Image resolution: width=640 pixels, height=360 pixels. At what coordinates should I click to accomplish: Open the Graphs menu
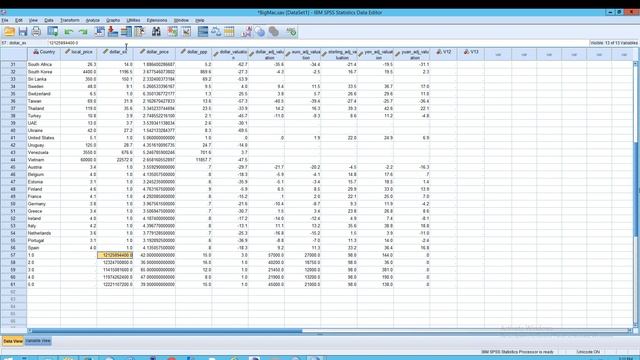point(113,20)
